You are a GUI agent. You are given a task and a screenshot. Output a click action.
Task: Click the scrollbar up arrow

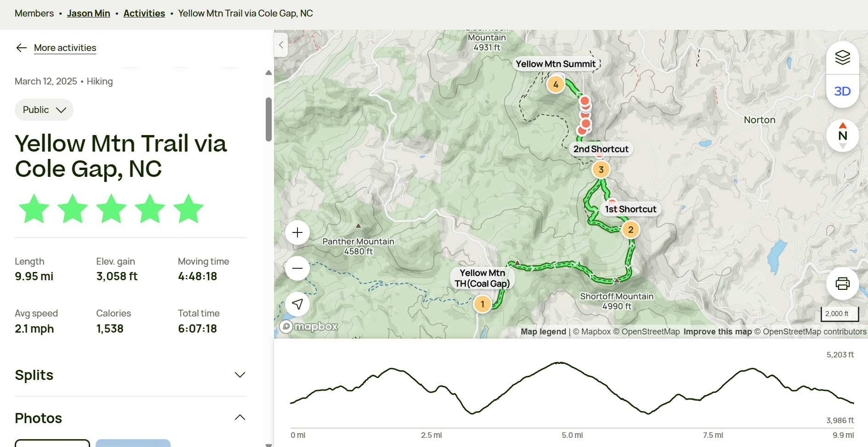pos(268,73)
